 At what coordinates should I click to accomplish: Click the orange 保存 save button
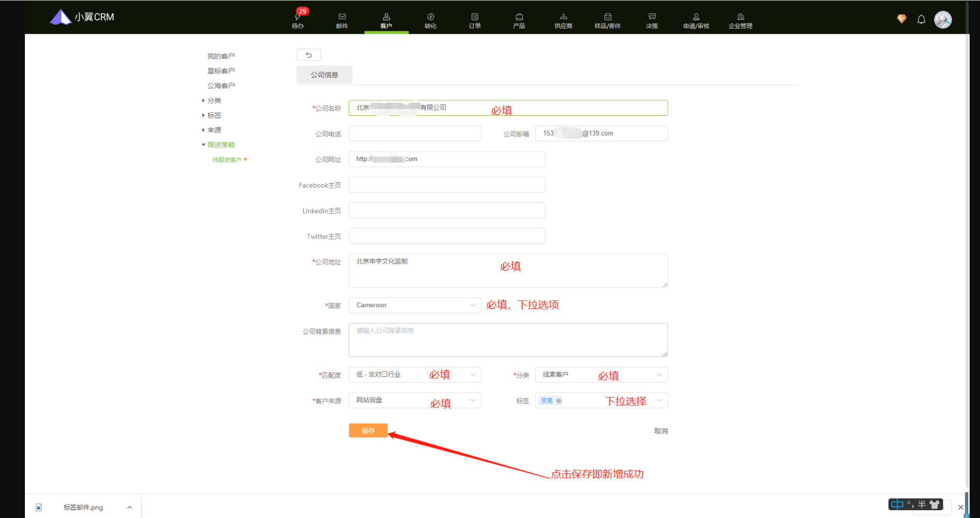[368, 431]
